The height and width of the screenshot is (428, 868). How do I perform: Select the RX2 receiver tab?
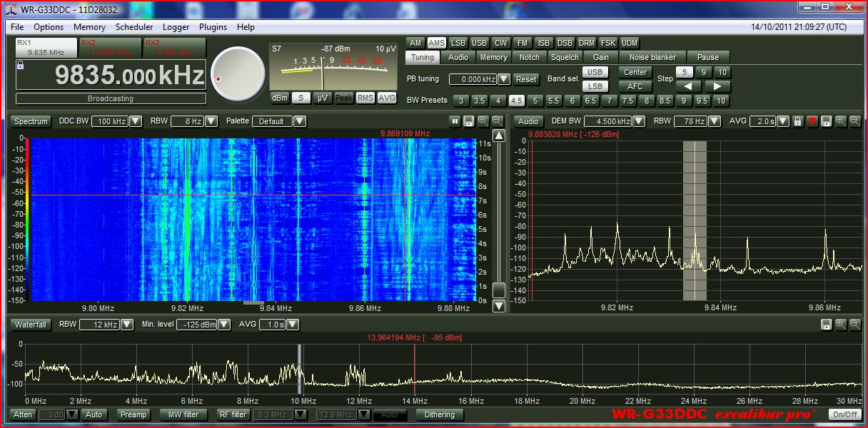pos(109,48)
